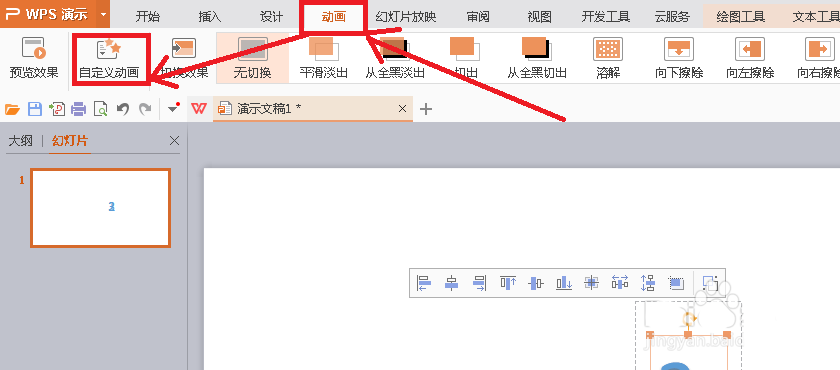Open the 视图 ribbon tab
This screenshot has width=840, height=370.
[x=539, y=17]
